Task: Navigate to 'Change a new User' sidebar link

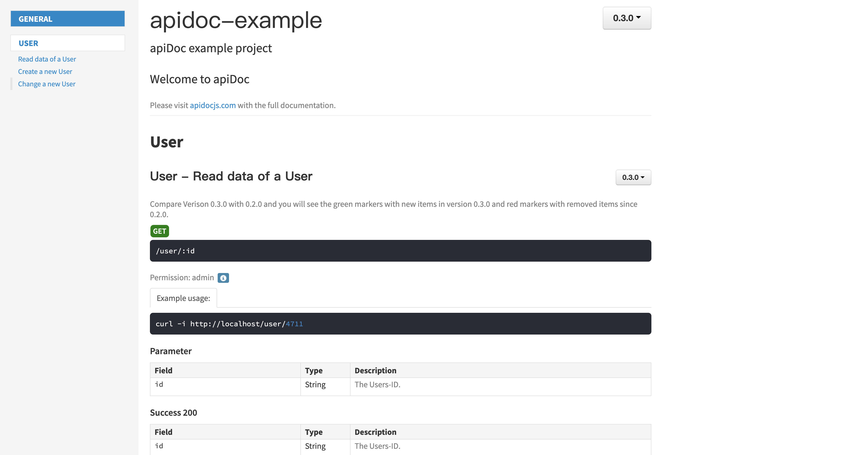Action: [x=47, y=84]
